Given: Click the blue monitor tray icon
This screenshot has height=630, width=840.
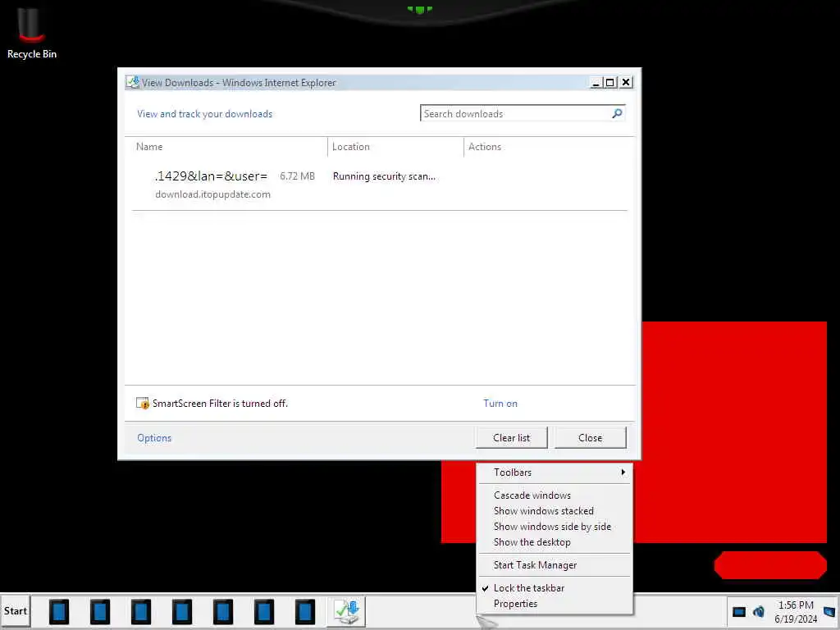Looking at the screenshot, I should [739, 611].
